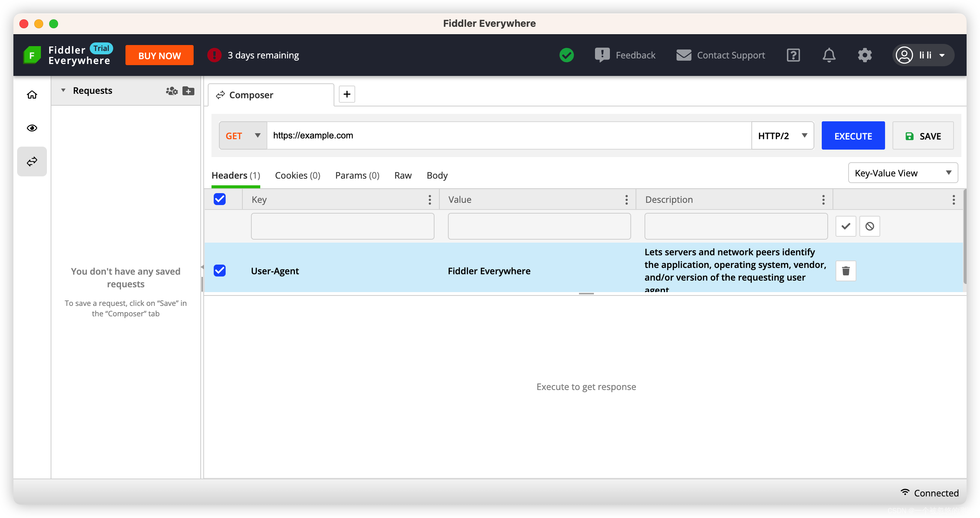Open Live Traffic eye icon
The width and height of the screenshot is (980, 518).
[x=32, y=128]
